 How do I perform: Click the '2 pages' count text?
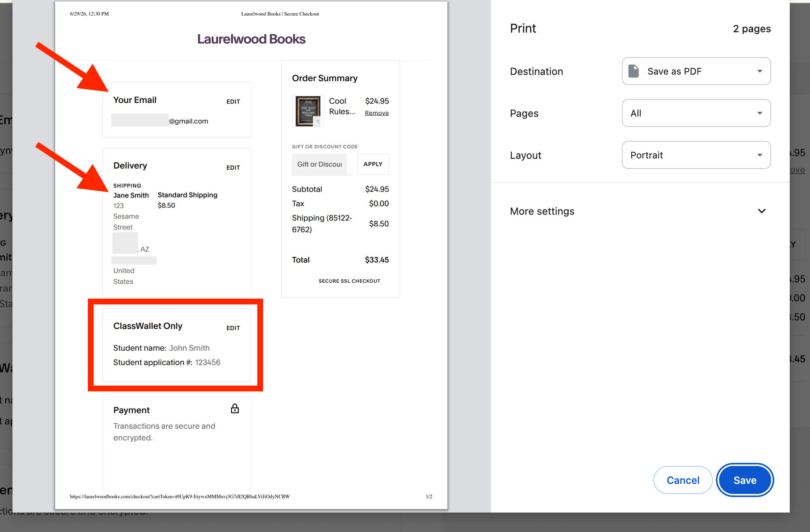[752, 29]
